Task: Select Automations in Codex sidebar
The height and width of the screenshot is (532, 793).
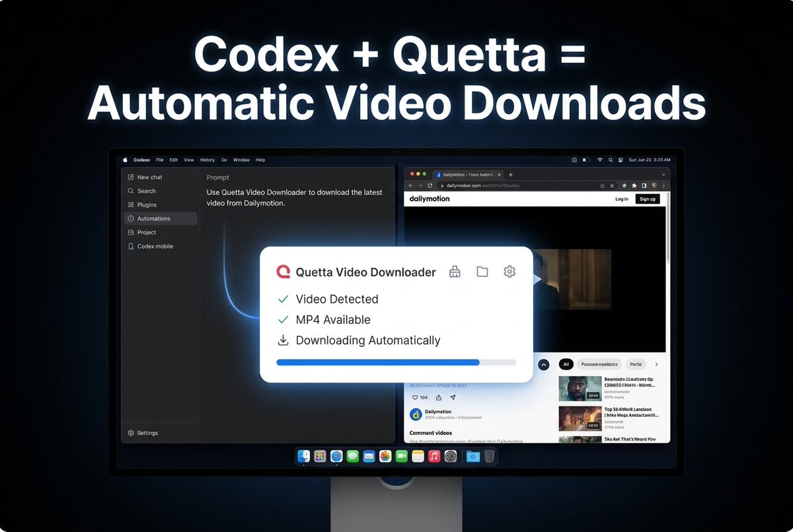Action: (x=161, y=219)
